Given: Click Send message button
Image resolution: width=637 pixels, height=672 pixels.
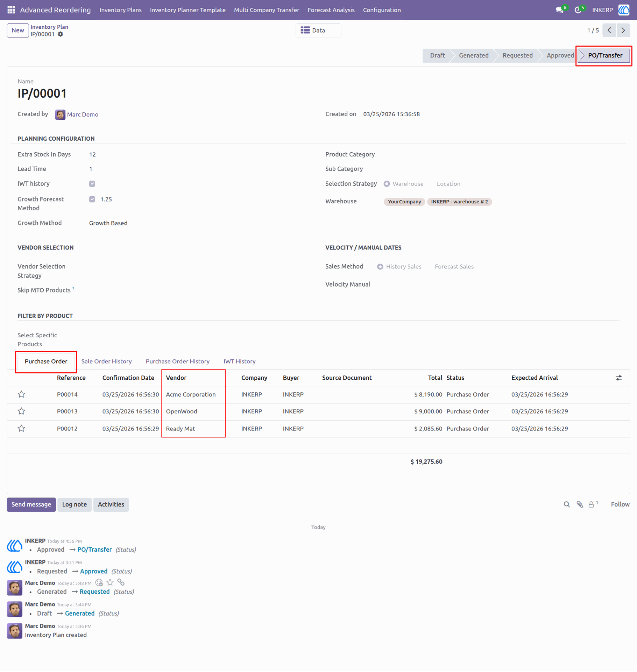Looking at the screenshot, I should click(x=31, y=505).
